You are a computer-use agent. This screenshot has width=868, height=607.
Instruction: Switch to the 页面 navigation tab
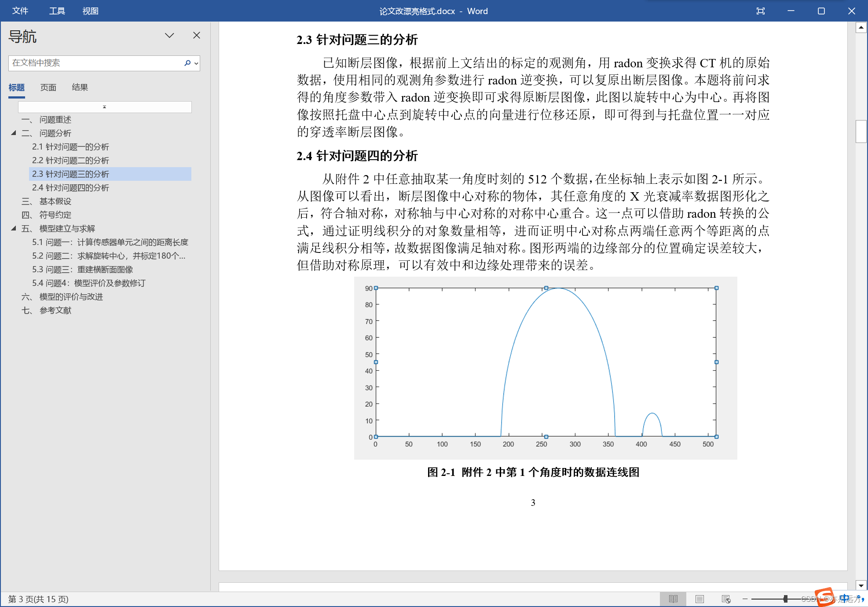(48, 87)
